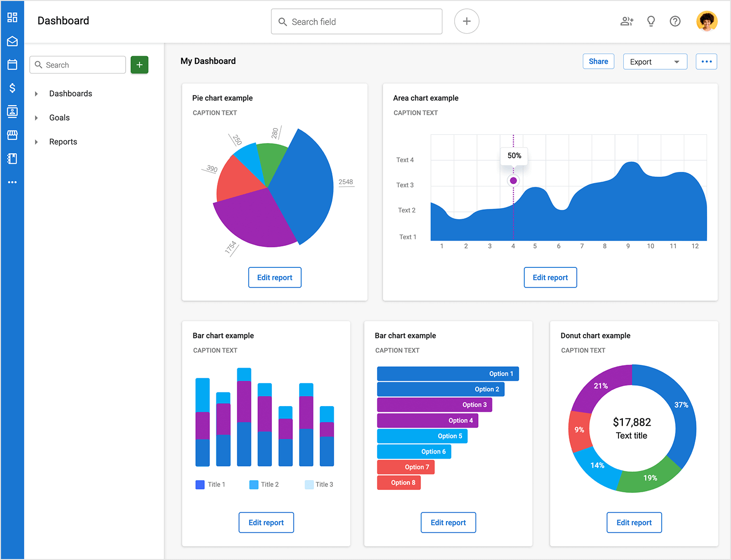The image size is (731, 560).
Task: Click the 21% donut segment
Action: click(x=600, y=386)
